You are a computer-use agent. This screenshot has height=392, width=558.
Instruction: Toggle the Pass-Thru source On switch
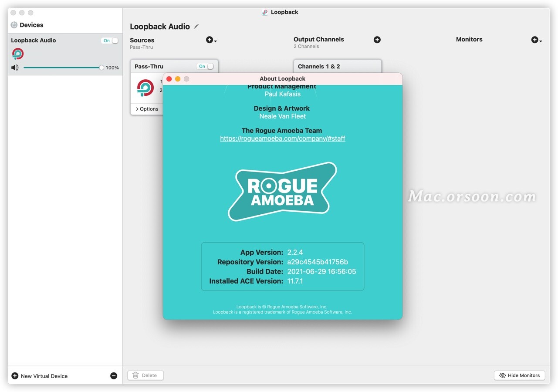pos(205,66)
